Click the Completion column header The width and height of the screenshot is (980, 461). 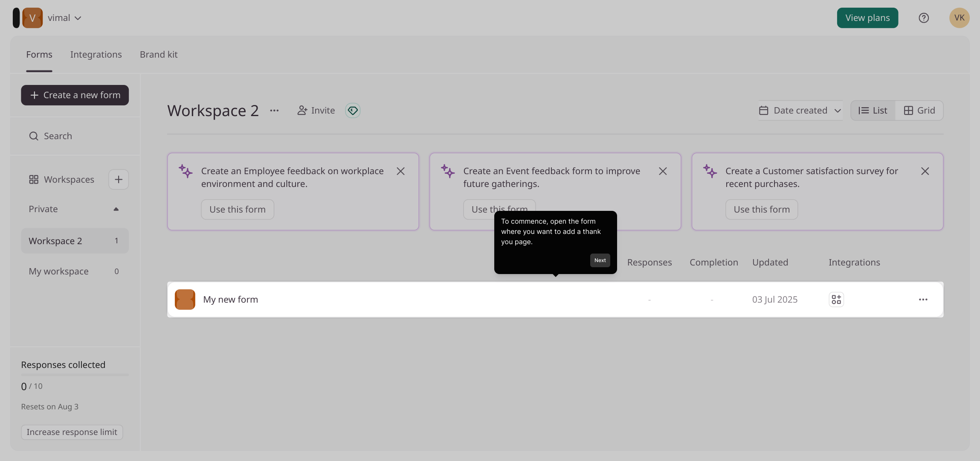pyautogui.click(x=714, y=263)
